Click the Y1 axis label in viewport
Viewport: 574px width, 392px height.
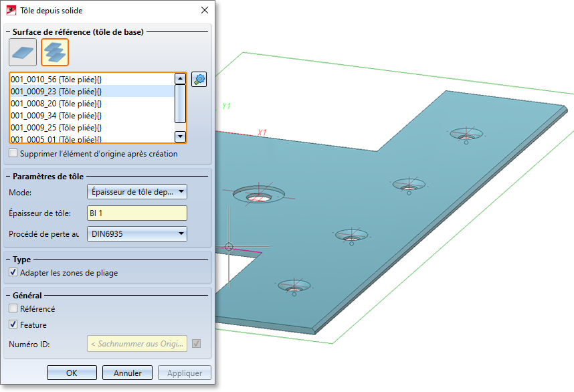[x=227, y=106]
